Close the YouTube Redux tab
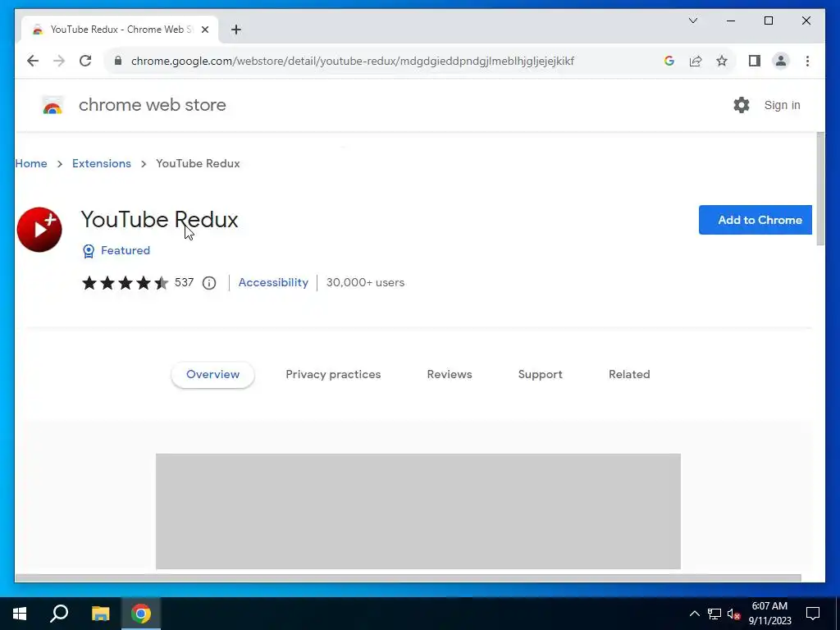Image resolution: width=840 pixels, height=630 pixels. (204, 30)
